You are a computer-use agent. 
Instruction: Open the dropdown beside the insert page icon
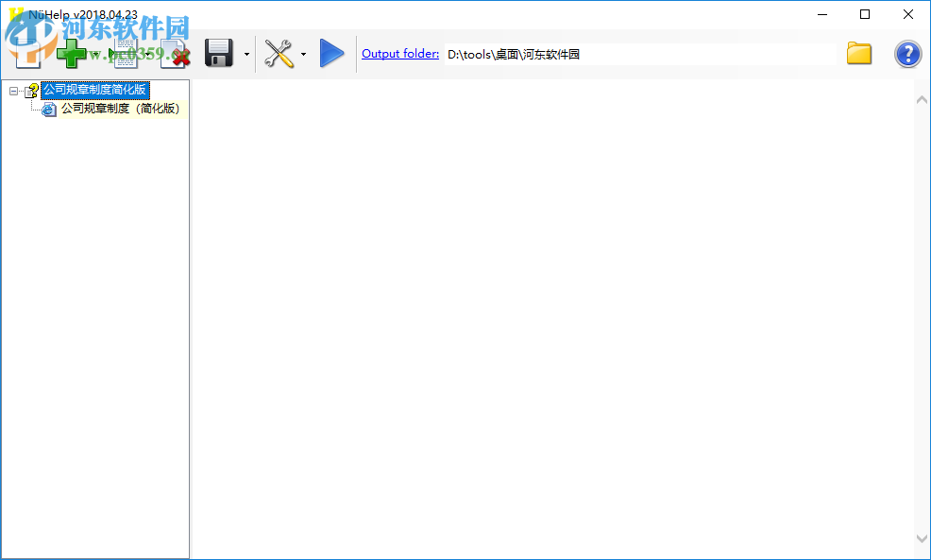click(x=147, y=54)
